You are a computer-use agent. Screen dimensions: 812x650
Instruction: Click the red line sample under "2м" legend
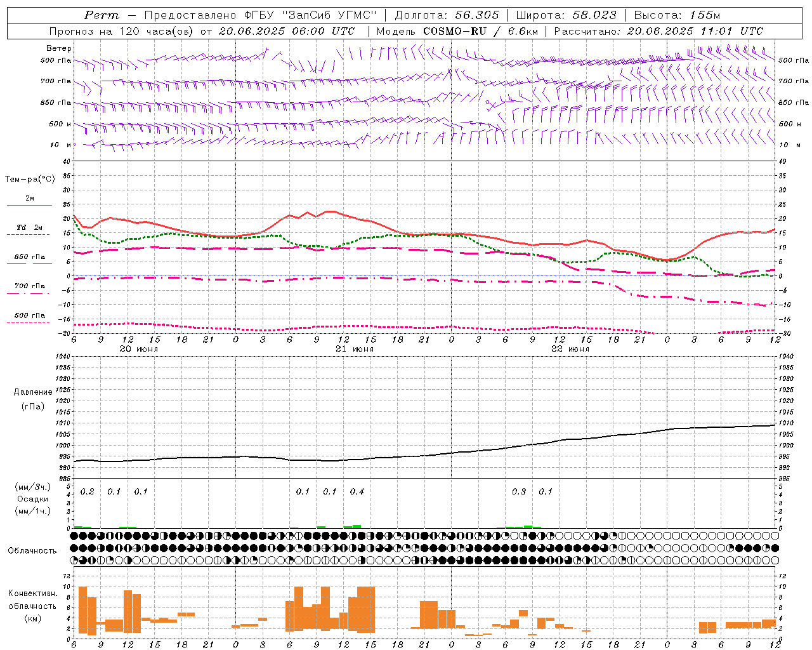[x=29, y=206]
